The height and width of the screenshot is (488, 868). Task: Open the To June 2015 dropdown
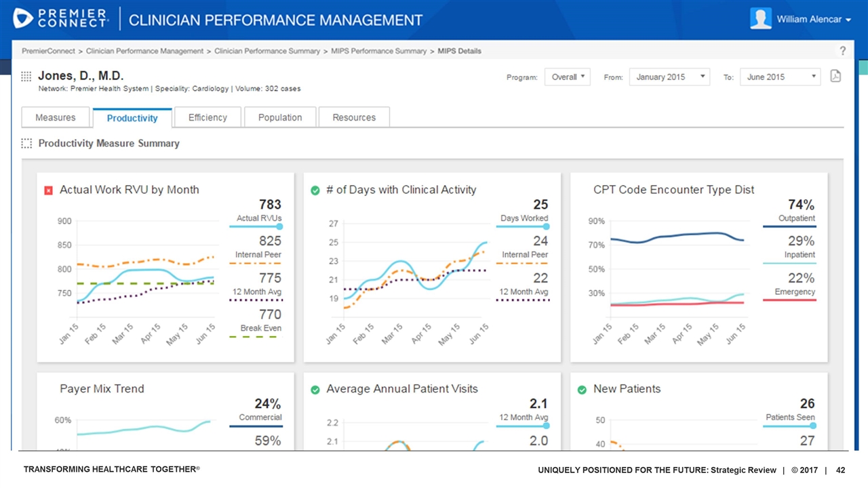(781, 77)
